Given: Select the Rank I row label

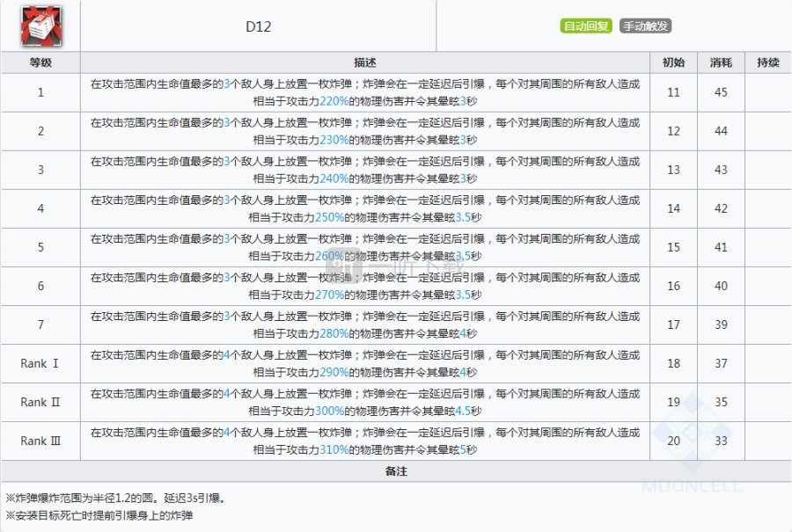Looking at the screenshot, I should [x=40, y=363].
